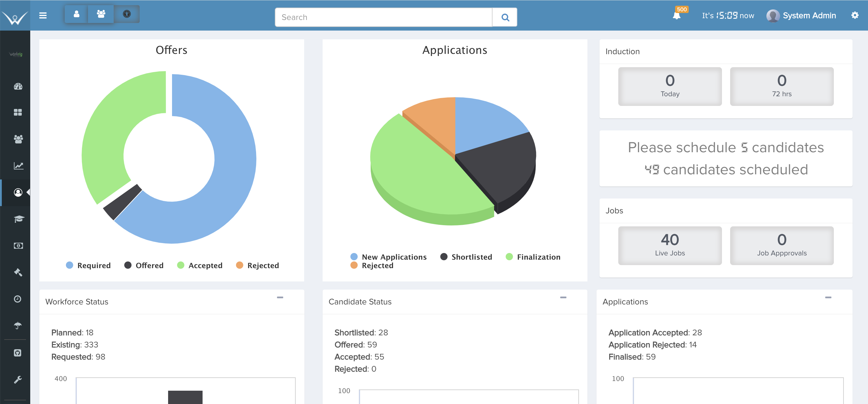Open the analytics line-chart icon in the sidebar
Image resolution: width=868 pixels, height=404 pixels.
click(x=18, y=166)
